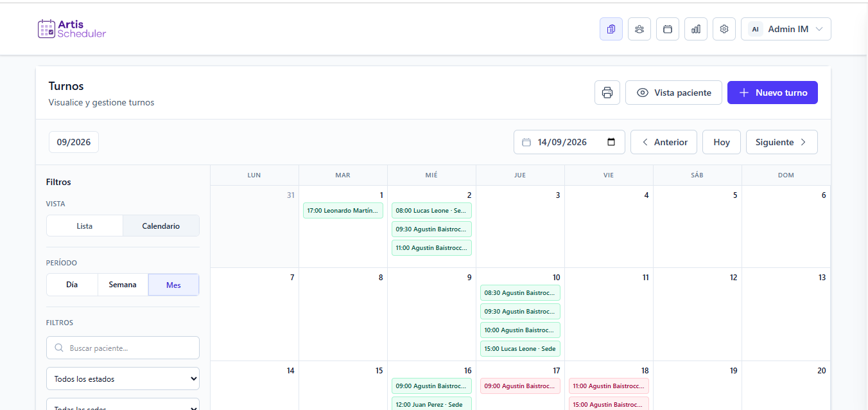Open 10:00 Agustin appointment on day 10
Screen dimensions: 868x410
[520, 330]
